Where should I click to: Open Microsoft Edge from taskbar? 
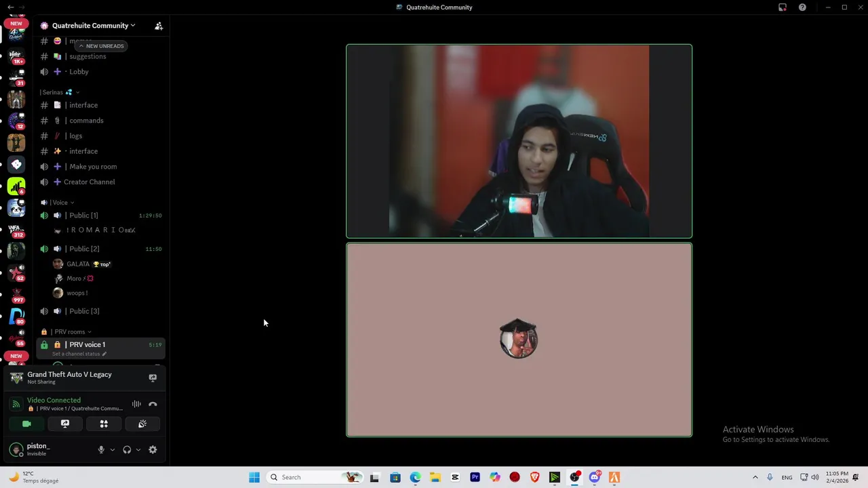pos(415,477)
